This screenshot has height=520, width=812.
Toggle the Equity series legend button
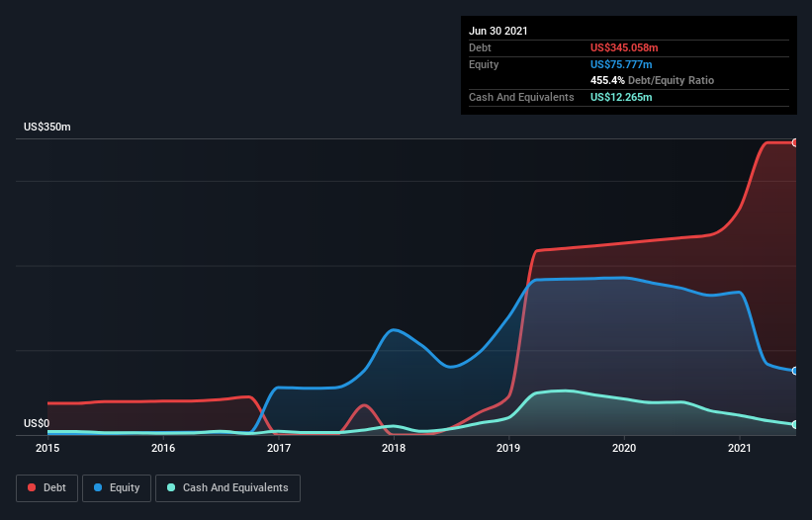[x=117, y=488]
